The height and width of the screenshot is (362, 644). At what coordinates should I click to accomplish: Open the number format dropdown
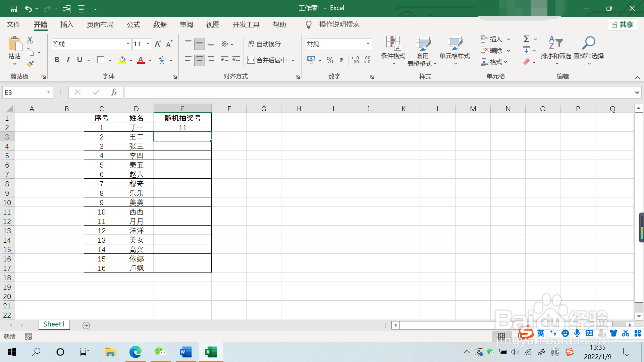[x=368, y=44]
